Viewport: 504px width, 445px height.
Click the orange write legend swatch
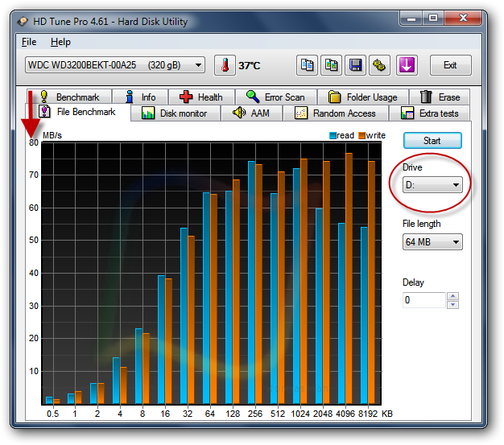click(362, 135)
